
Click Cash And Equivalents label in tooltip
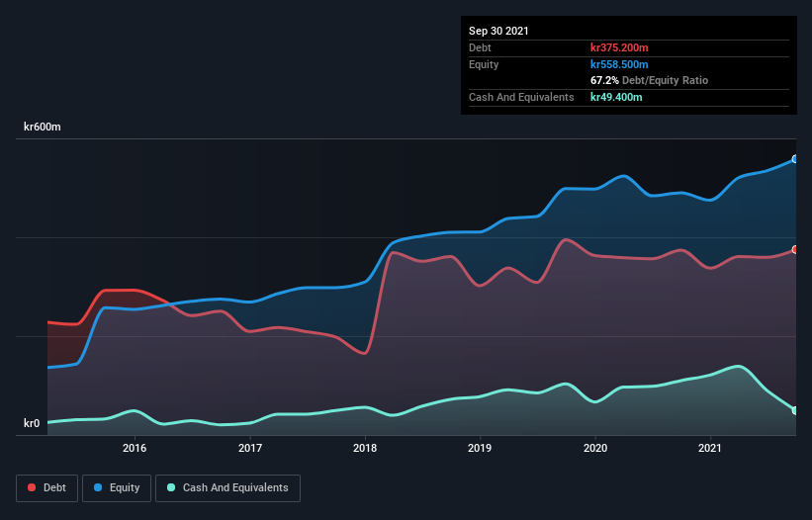click(x=521, y=97)
